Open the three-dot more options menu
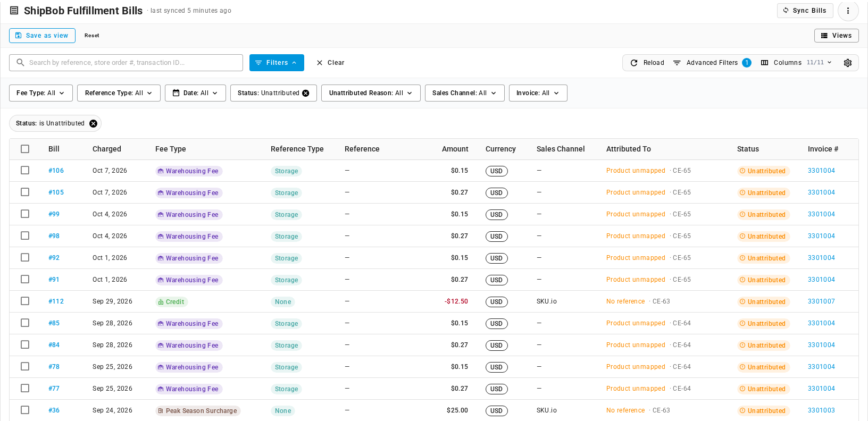 [848, 11]
